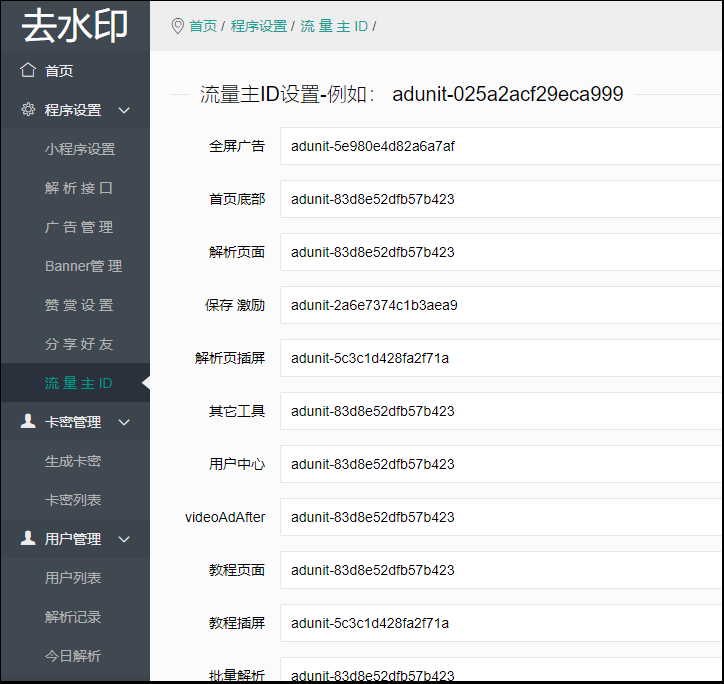Focus the 保存 激励 ad unit field
This screenshot has width=724, height=684.
[500, 305]
